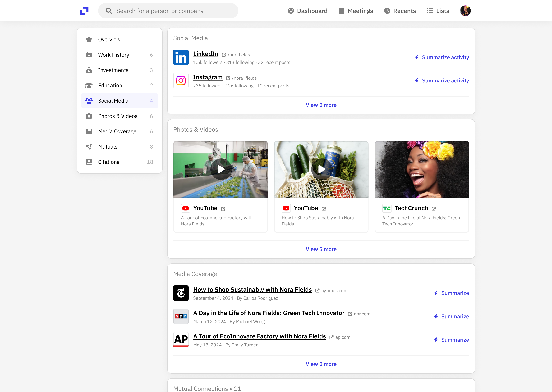The image size is (552, 392).
Task: Summarize activity for LinkedIn
Action: click(x=442, y=57)
